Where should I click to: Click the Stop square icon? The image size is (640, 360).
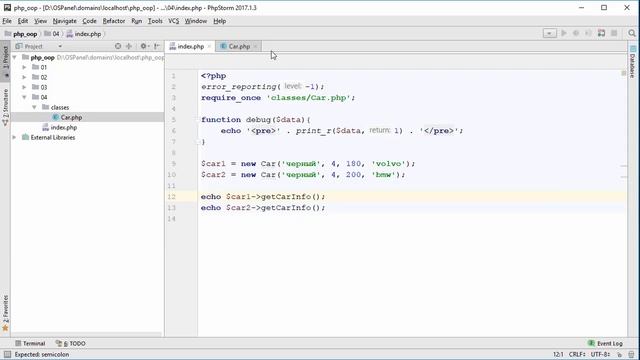(x=614, y=33)
